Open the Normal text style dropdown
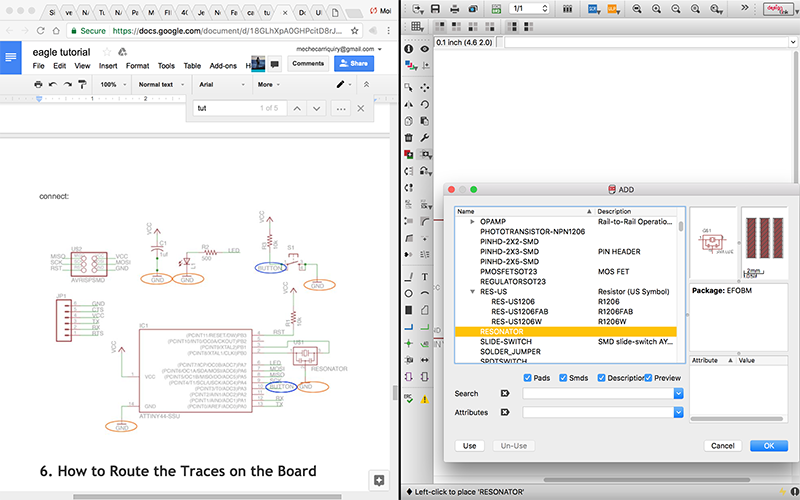Screen dimensions: 800x500 pyautogui.click(x=159, y=85)
